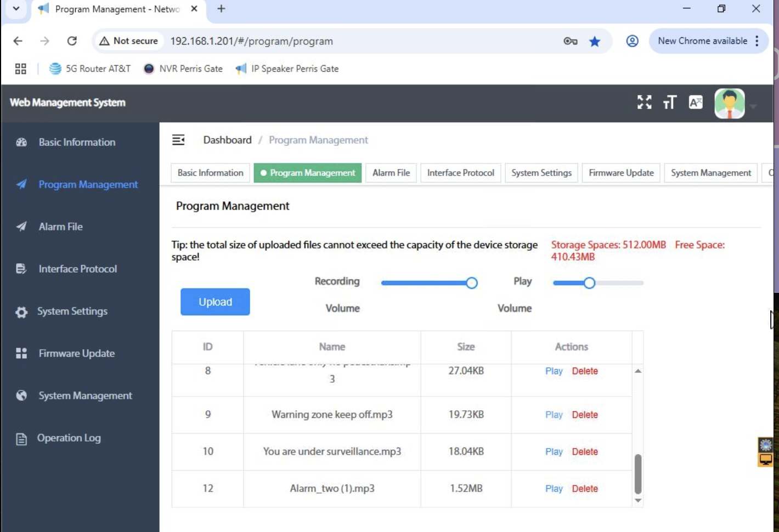This screenshot has height=532, width=779.
Task: Toggle fullscreen mode icon in header
Action: [645, 102]
